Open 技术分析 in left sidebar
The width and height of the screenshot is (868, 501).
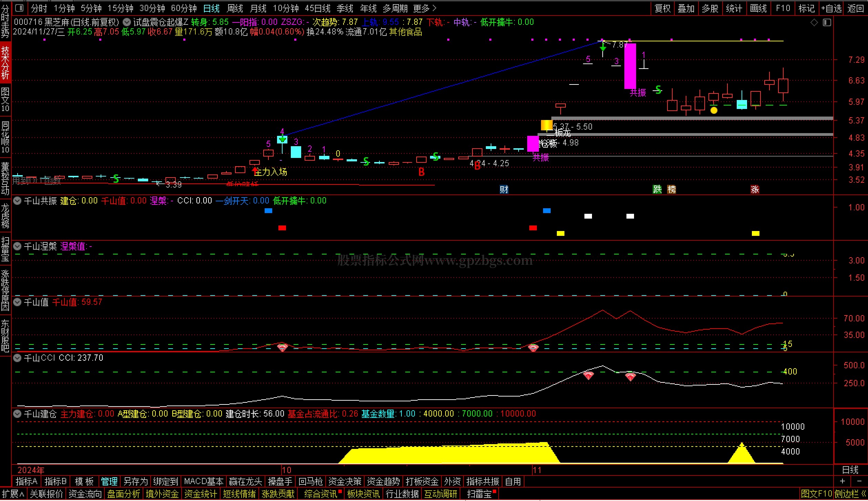(x=5, y=63)
